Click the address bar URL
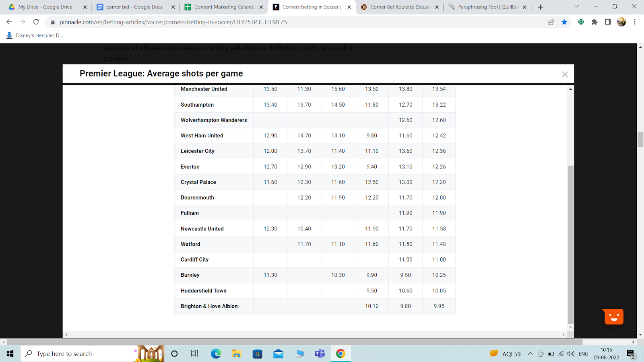Viewport: 644px width, 362px height. 173,22
